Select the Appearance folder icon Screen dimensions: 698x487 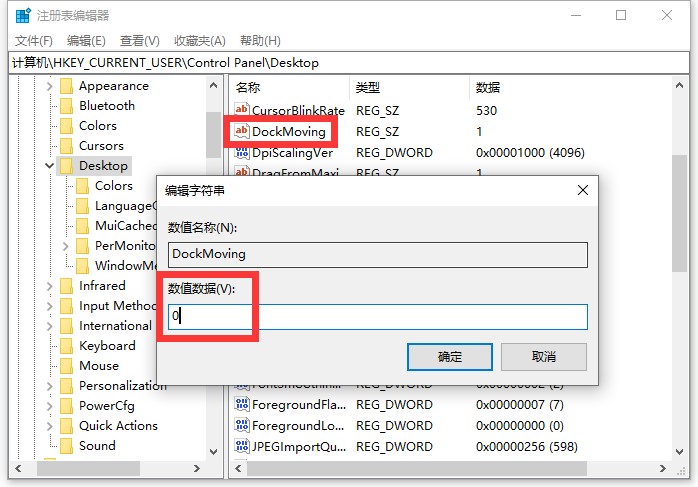66,86
